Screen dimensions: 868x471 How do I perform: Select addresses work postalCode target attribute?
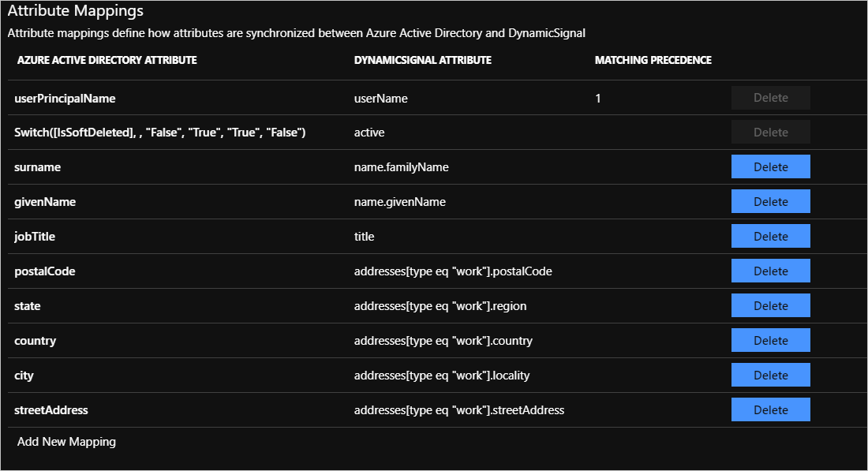(x=453, y=271)
